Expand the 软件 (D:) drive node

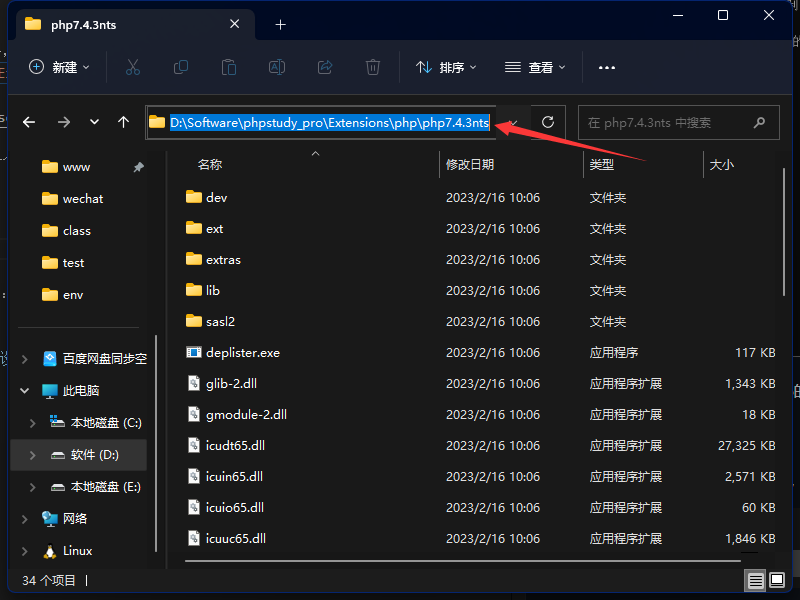(33, 455)
